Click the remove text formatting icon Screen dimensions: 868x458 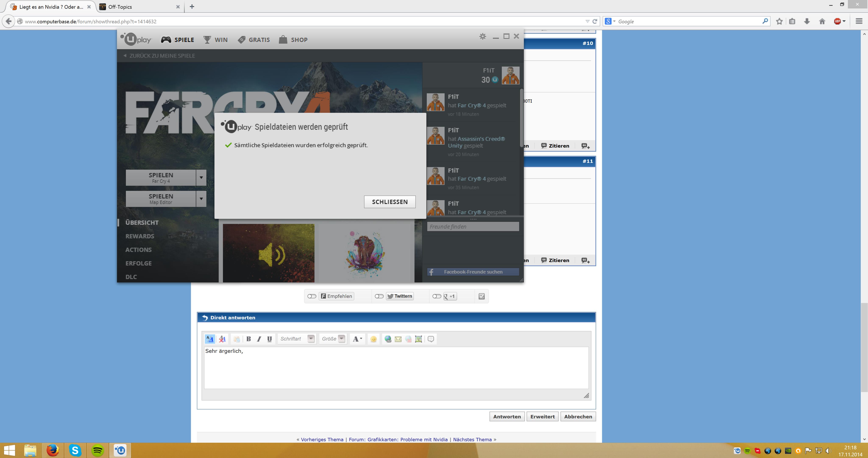pos(222,339)
